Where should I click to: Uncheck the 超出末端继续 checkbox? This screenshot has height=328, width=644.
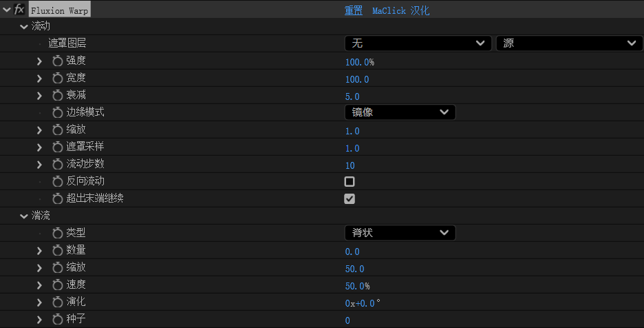[350, 199]
